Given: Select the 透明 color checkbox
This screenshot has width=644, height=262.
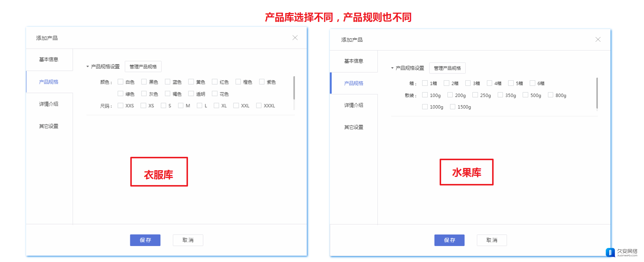Looking at the screenshot, I should click(191, 94).
